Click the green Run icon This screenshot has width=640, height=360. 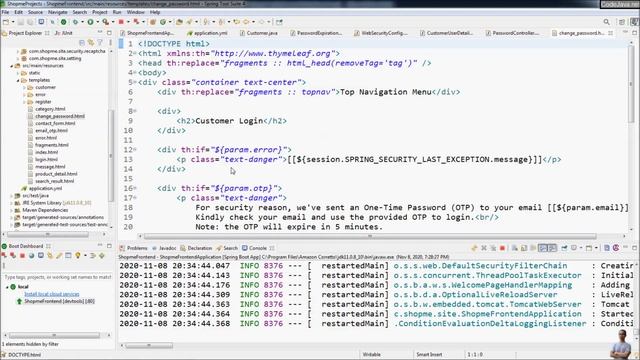click(x=90, y=22)
